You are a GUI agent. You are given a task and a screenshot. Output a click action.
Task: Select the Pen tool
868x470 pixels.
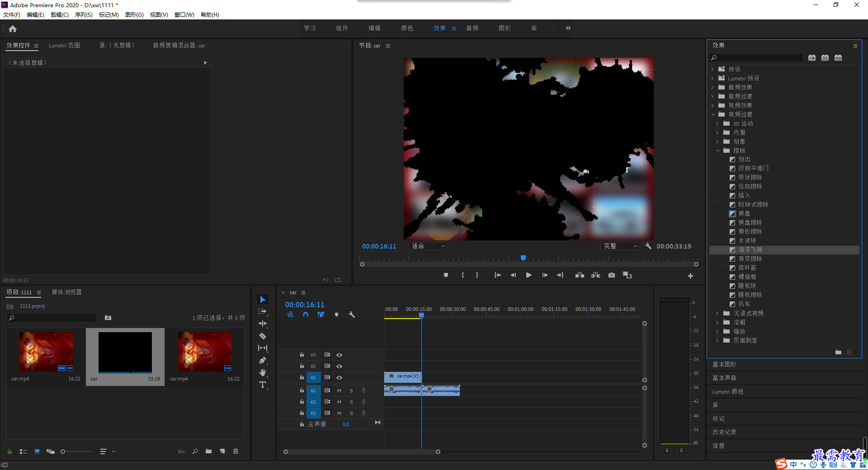[263, 360]
